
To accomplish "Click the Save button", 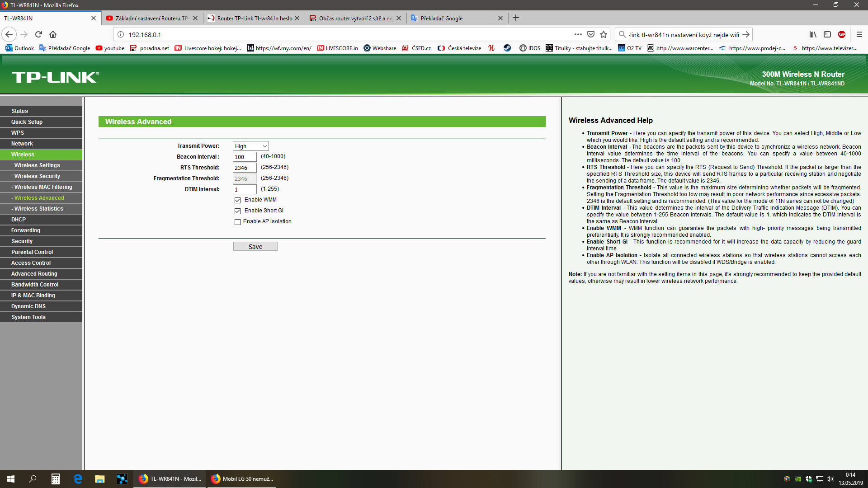I will click(255, 247).
